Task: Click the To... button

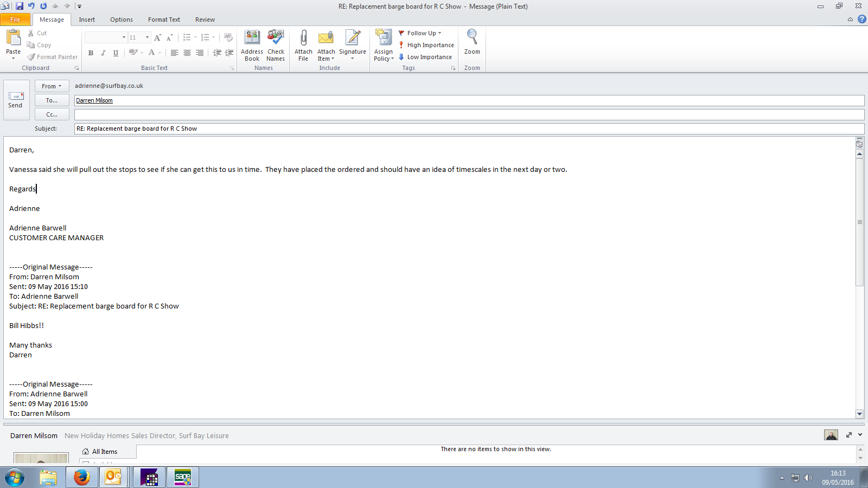Action: coord(52,100)
